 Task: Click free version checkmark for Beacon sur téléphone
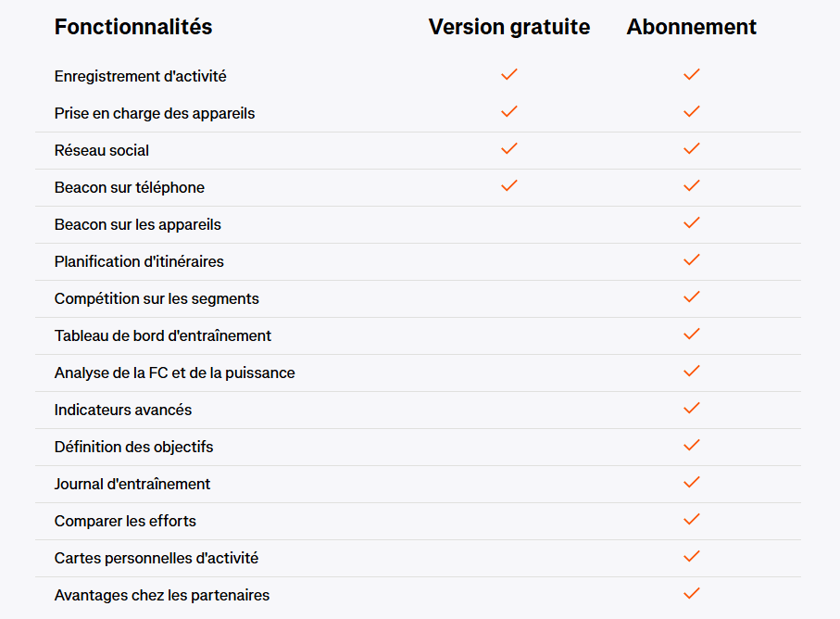pyautogui.click(x=508, y=186)
